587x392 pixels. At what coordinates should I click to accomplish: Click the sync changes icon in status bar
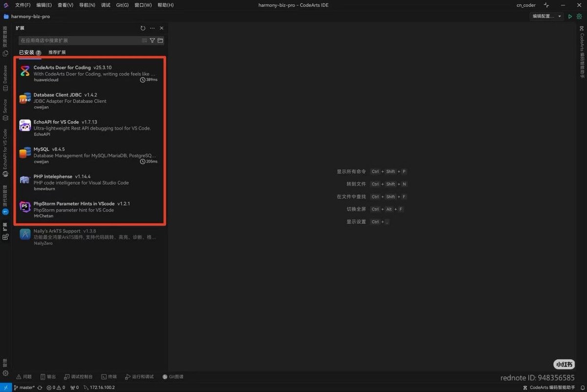pyautogui.click(x=40, y=388)
